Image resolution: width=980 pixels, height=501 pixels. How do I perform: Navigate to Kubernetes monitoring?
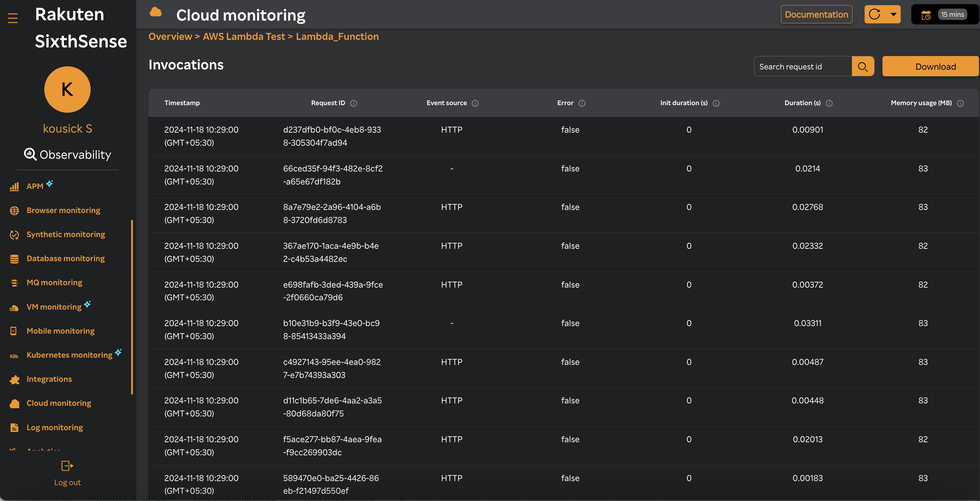click(x=69, y=355)
